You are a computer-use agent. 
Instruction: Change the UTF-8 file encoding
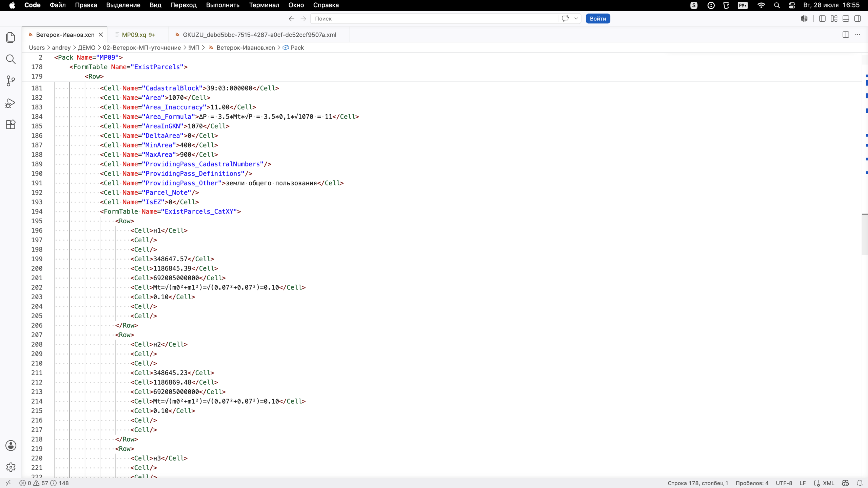tap(784, 483)
